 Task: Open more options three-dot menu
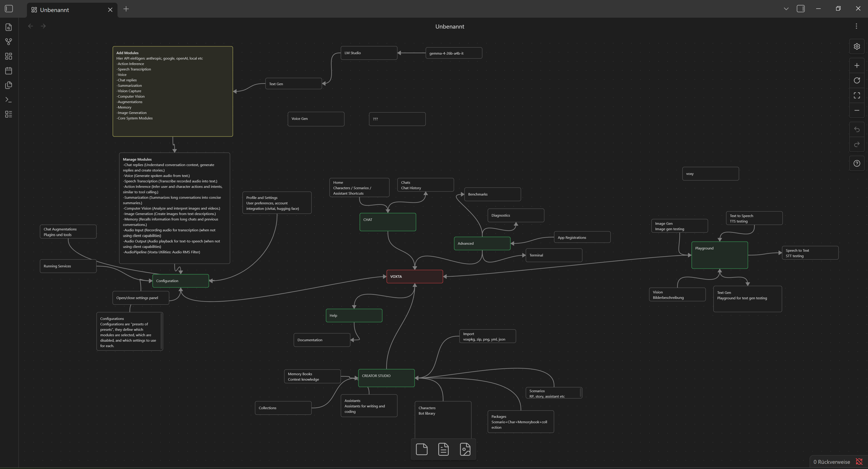(856, 26)
